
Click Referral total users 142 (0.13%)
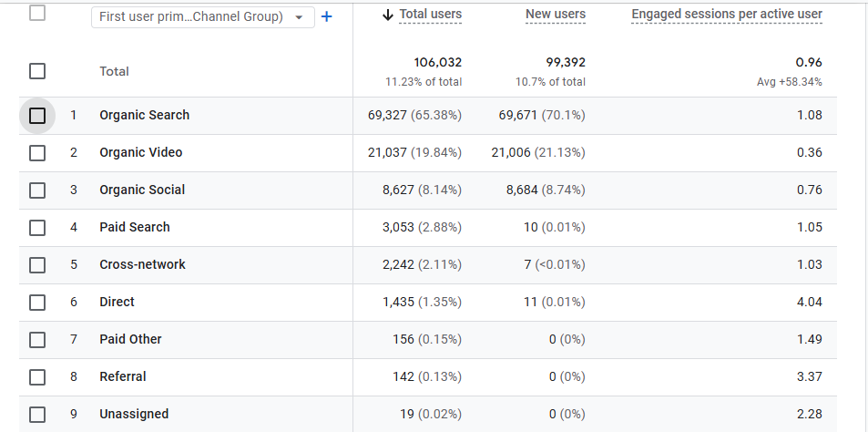pos(427,376)
